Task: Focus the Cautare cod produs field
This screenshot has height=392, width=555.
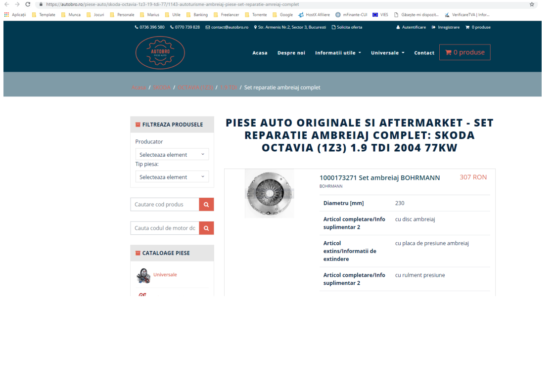Action: pyautogui.click(x=165, y=205)
